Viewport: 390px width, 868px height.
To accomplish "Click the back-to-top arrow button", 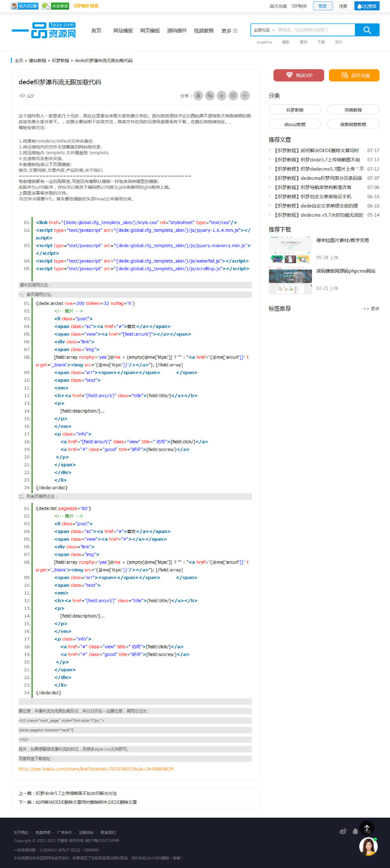I will [x=367, y=829].
